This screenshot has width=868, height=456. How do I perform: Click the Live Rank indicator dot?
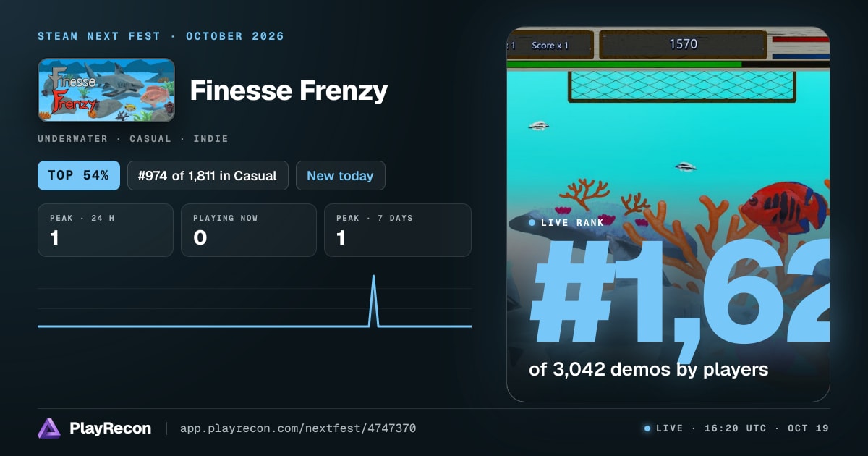[x=532, y=222]
